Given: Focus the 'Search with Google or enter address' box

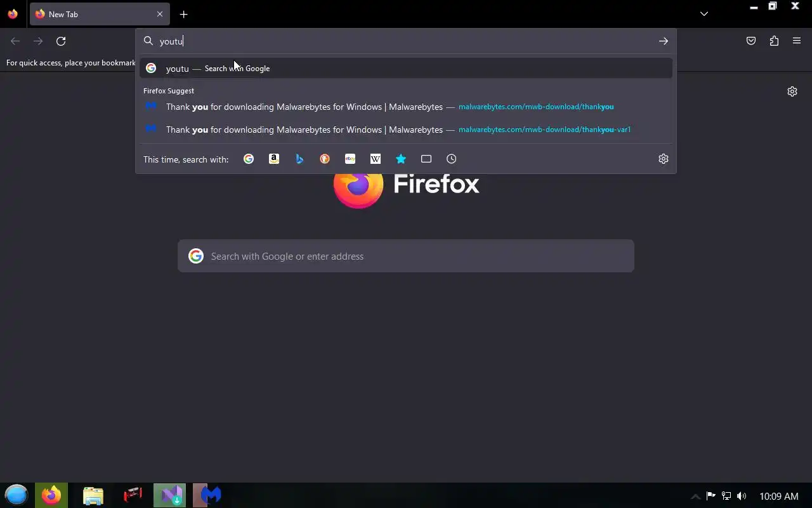Looking at the screenshot, I should 406,256.
